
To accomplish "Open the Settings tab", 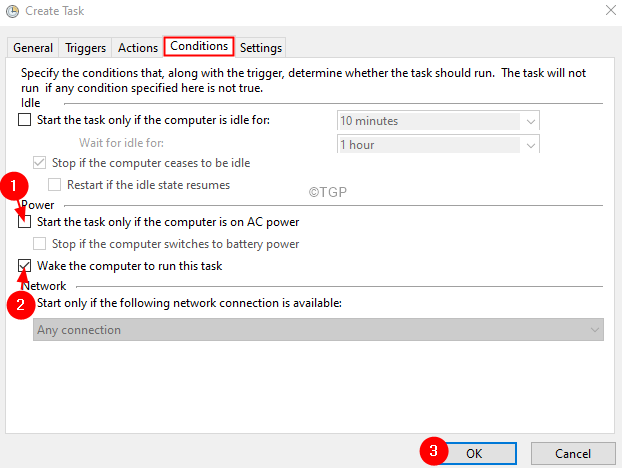I will 261,47.
